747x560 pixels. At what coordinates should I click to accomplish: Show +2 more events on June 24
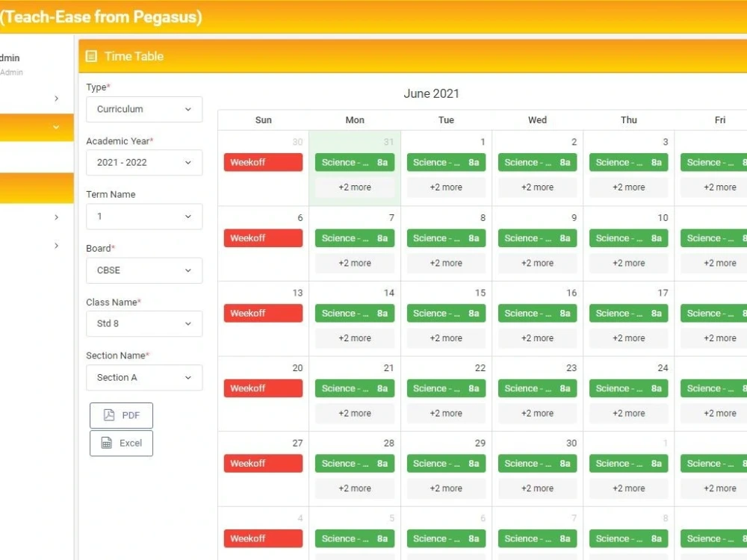(x=628, y=414)
